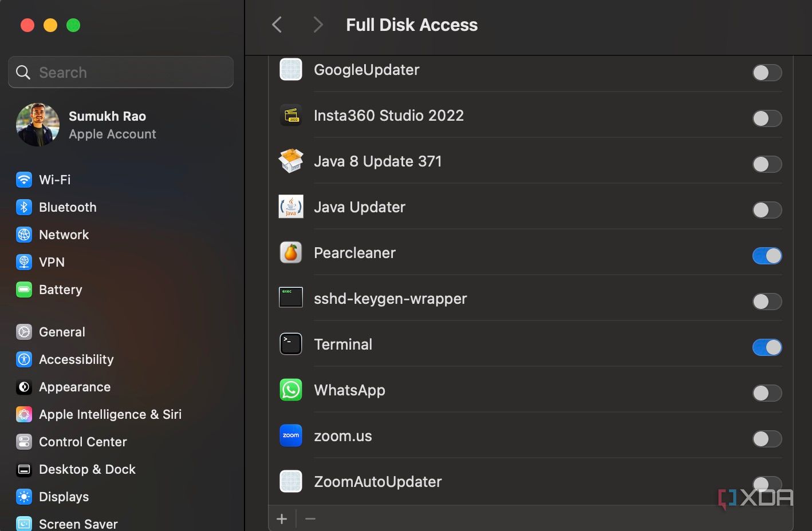Image resolution: width=812 pixels, height=531 pixels.
Task: Click Sumukh Rao's profile picture
Action: 38,125
